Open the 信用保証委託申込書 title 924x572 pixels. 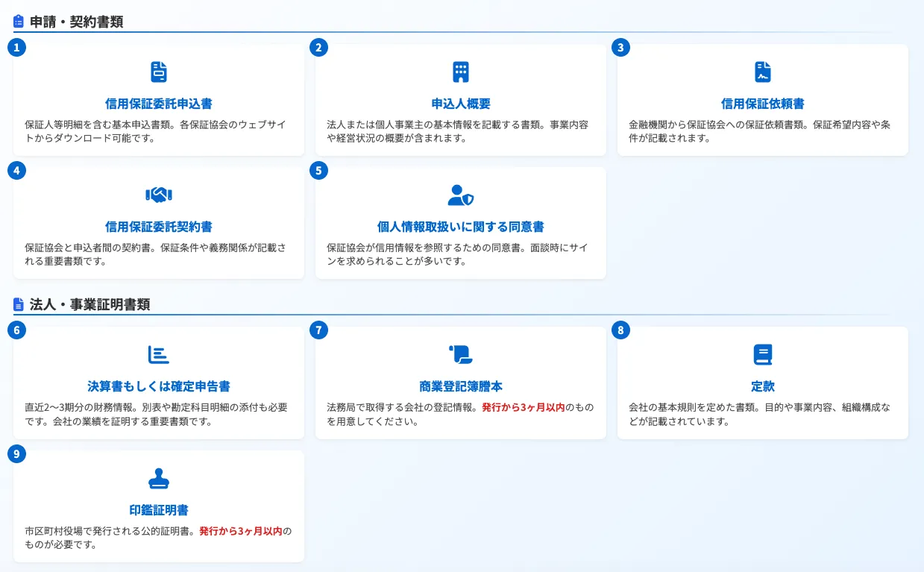[x=159, y=104]
